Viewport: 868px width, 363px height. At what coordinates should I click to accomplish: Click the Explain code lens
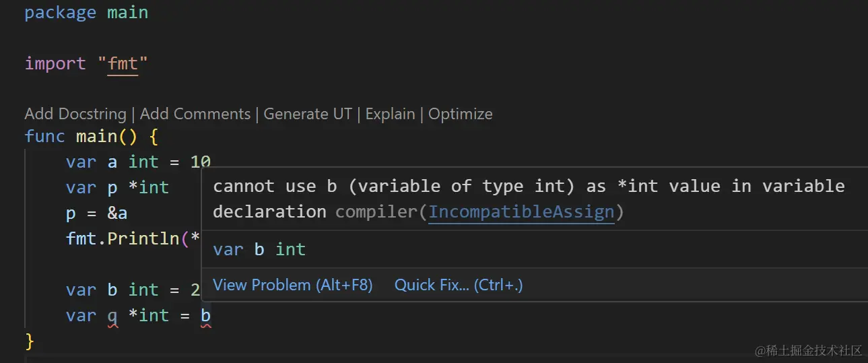(390, 114)
